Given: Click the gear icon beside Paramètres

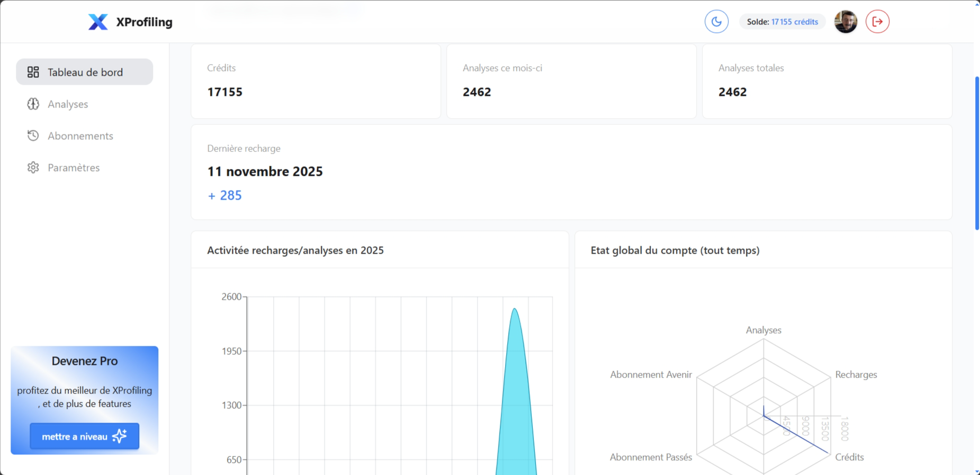Looking at the screenshot, I should 33,167.
